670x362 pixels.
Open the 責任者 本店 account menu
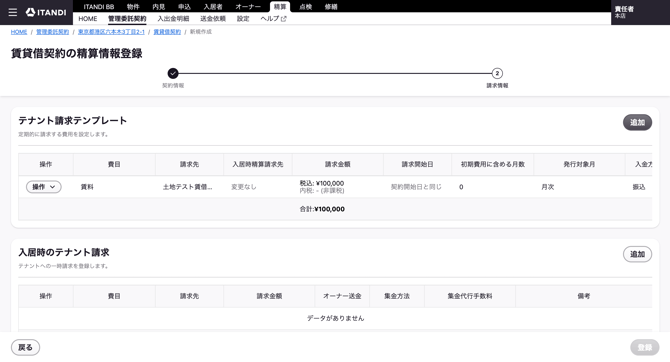click(640, 12)
